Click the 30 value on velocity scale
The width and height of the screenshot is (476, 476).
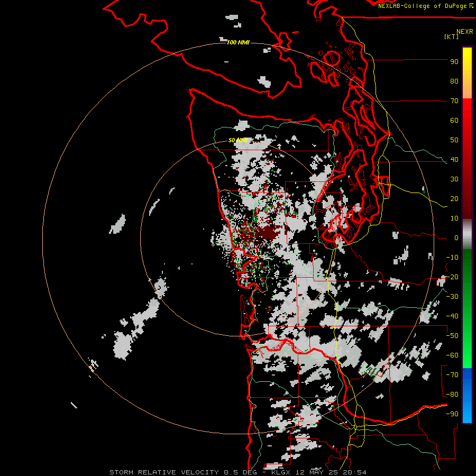(454, 179)
